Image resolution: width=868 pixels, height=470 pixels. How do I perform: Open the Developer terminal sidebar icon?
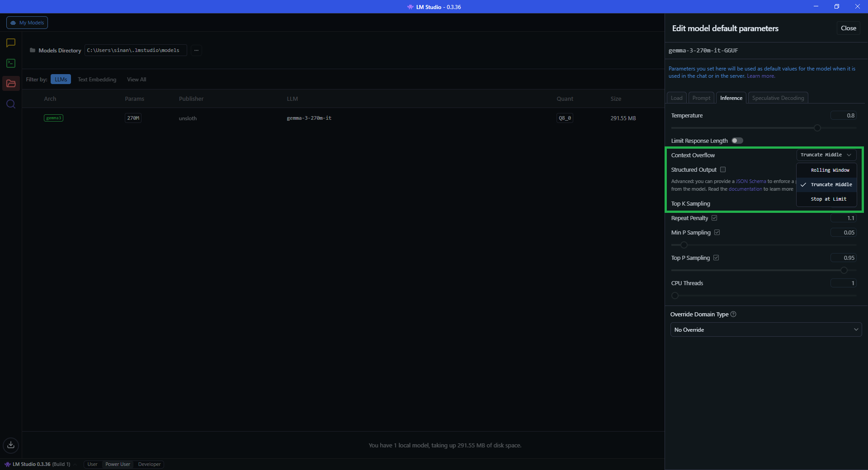click(x=11, y=63)
